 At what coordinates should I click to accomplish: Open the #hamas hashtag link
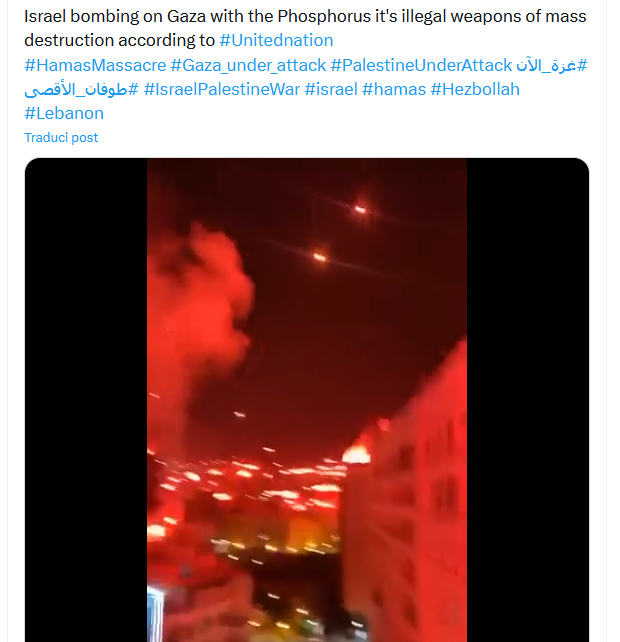[x=394, y=89]
